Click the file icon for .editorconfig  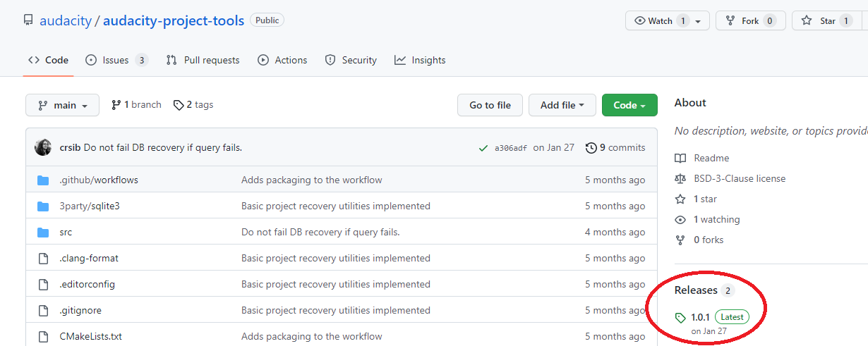(x=43, y=284)
